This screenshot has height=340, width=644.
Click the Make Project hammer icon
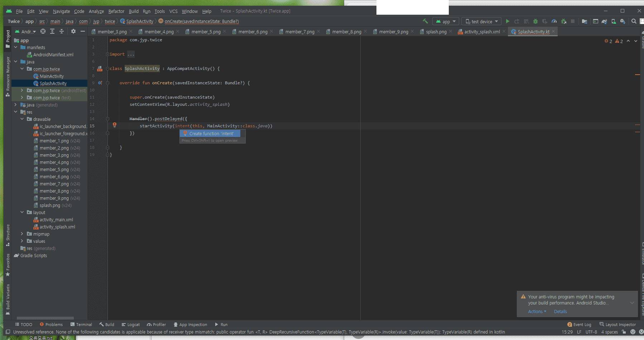tap(425, 21)
